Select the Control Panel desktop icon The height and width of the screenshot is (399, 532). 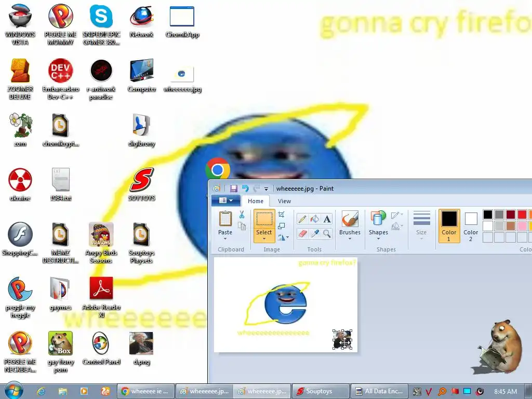point(101,348)
